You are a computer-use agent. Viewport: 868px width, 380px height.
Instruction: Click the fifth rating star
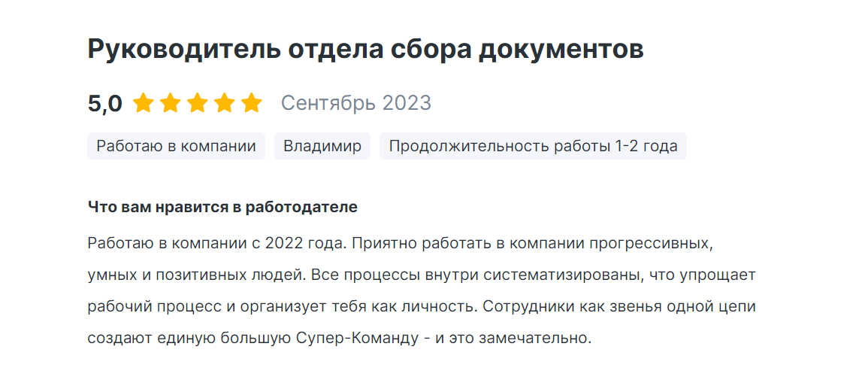252,103
